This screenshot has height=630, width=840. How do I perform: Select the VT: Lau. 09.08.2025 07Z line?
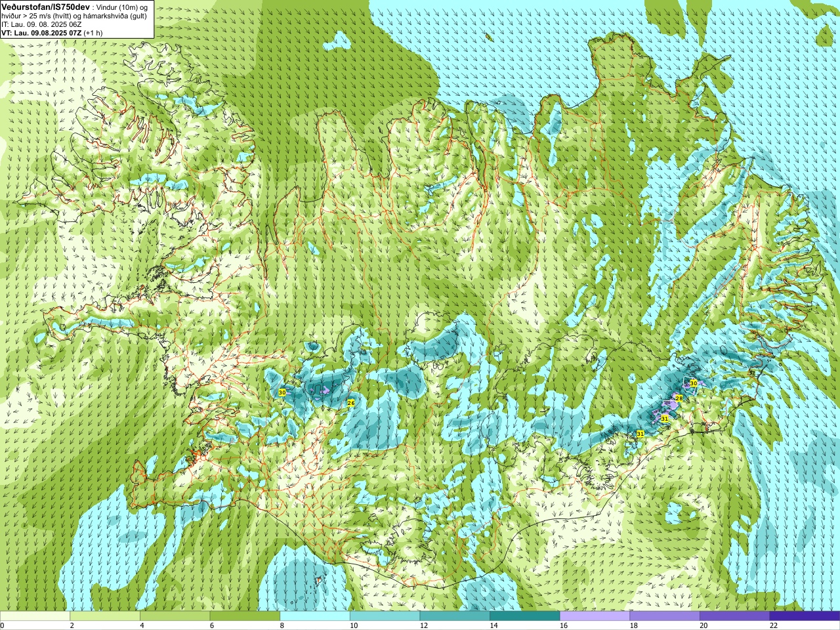(x=41, y=33)
